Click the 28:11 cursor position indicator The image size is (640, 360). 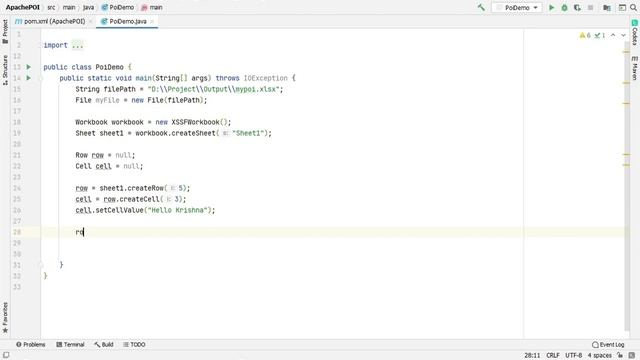[x=532, y=355]
